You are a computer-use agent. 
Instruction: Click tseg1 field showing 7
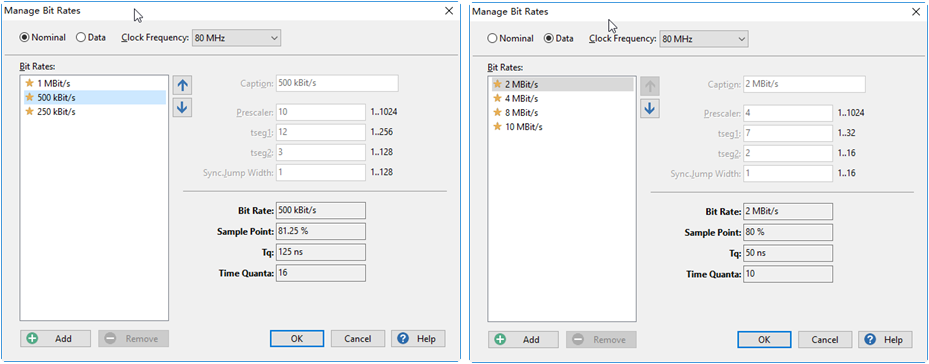[788, 133]
